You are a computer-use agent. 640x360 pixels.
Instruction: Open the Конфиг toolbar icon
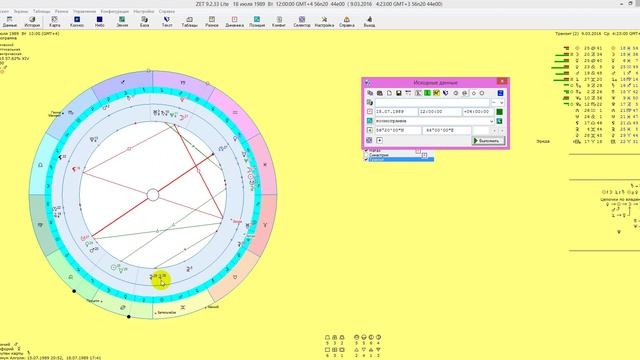pos(279,22)
